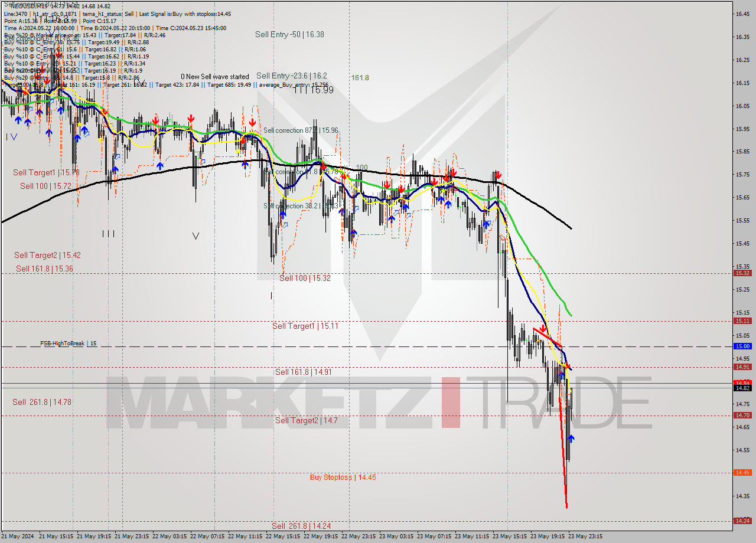Select the 'Sell Target1 | 15.11' label
This screenshot has height=543, width=756.
(x=305, y=326)
